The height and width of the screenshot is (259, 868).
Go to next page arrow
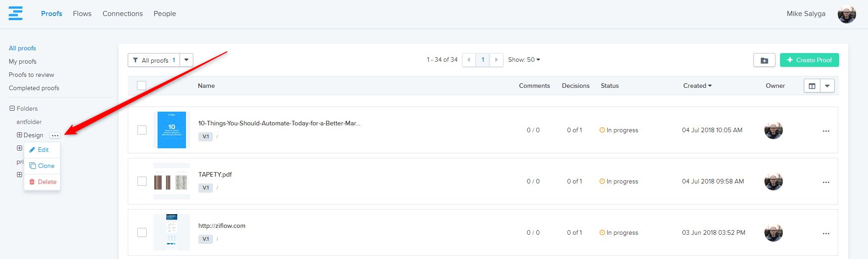point(496,60)
